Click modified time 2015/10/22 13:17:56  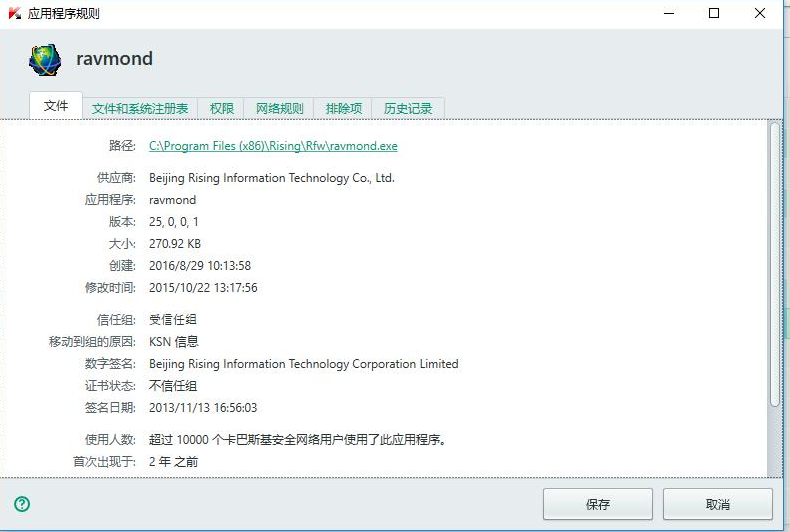[203, 288]
